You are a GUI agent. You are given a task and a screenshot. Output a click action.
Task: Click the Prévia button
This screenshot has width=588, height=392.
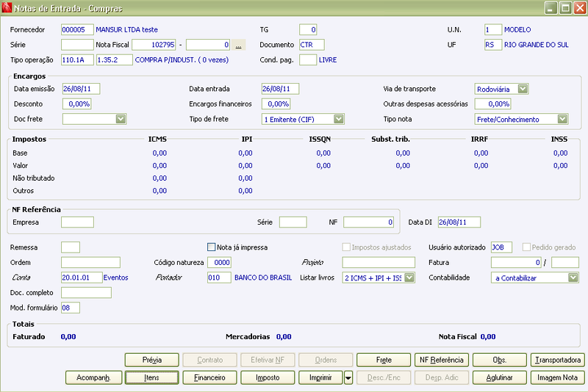pos(151,360)
